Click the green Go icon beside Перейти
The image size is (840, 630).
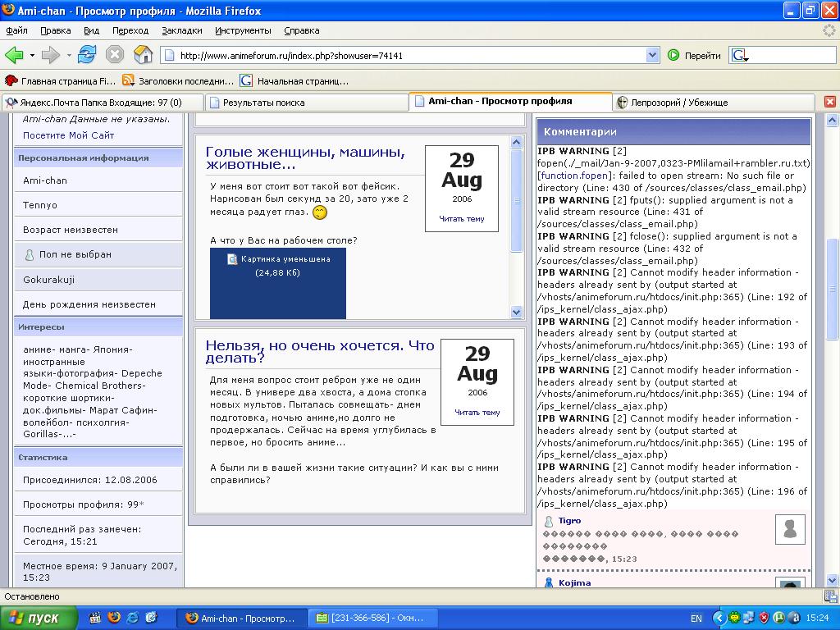[x=673, y=55]
